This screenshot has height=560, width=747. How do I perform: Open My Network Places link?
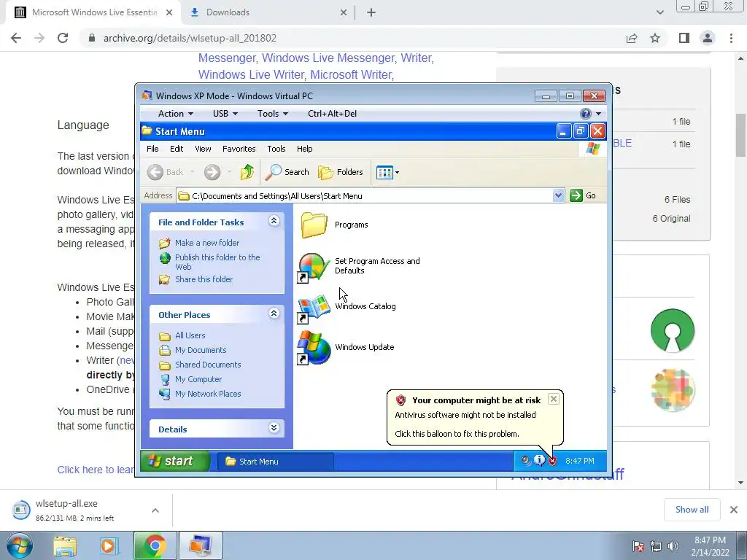click(208, 394)
